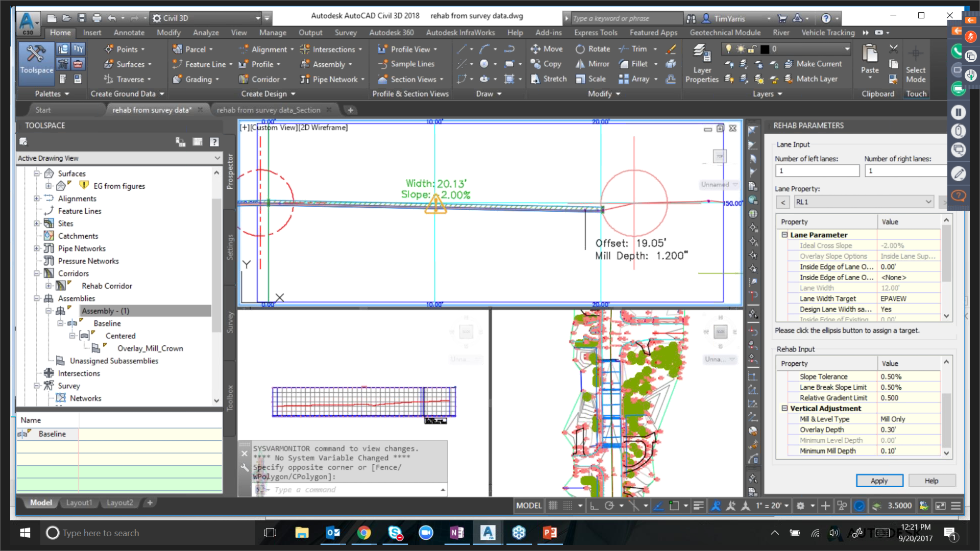Switch to the Survey ribbon tab
The image size is (980, 551).
[x=346, y=33]
